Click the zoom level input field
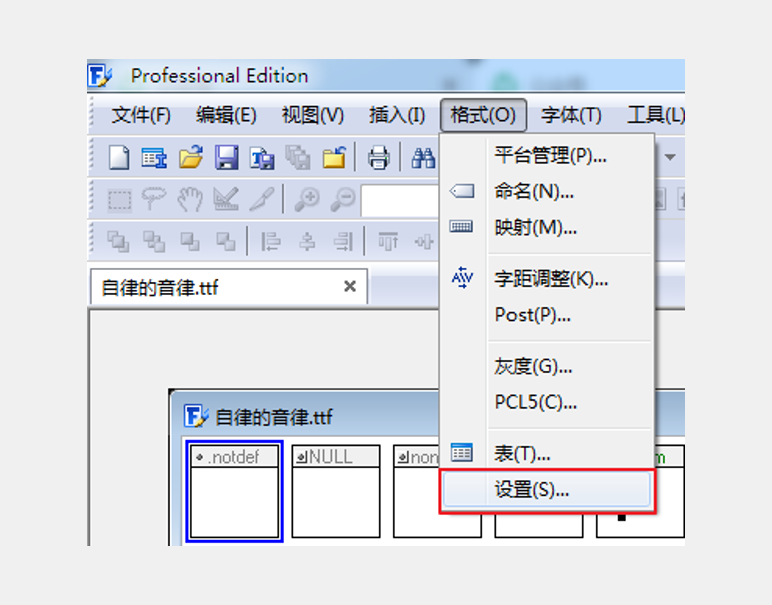 [400, 200]
